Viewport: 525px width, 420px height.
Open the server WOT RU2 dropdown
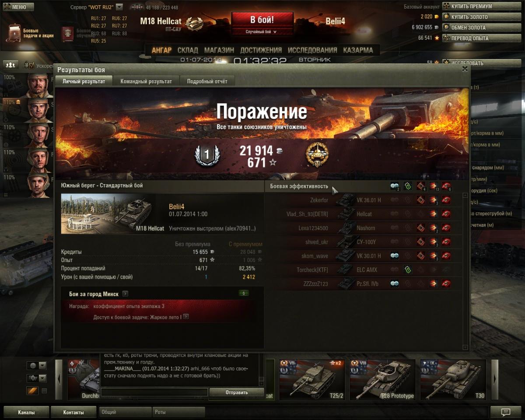point(119,7)
